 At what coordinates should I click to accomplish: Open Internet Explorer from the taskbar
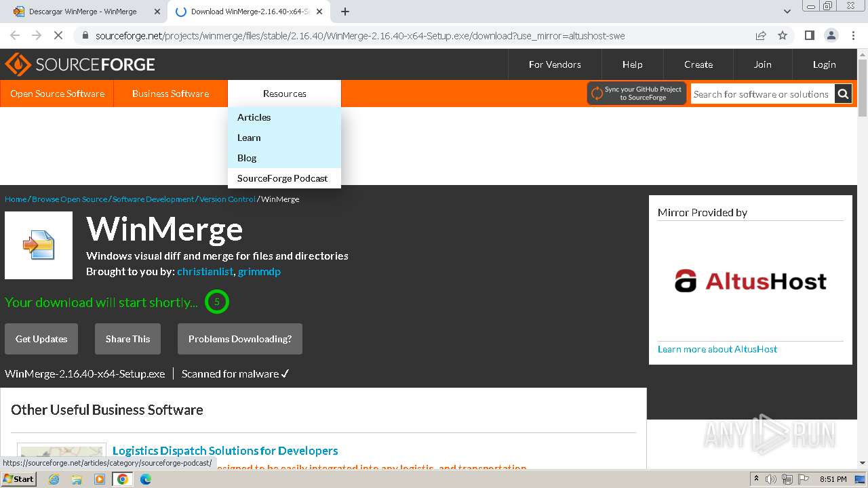coord(54,479)
